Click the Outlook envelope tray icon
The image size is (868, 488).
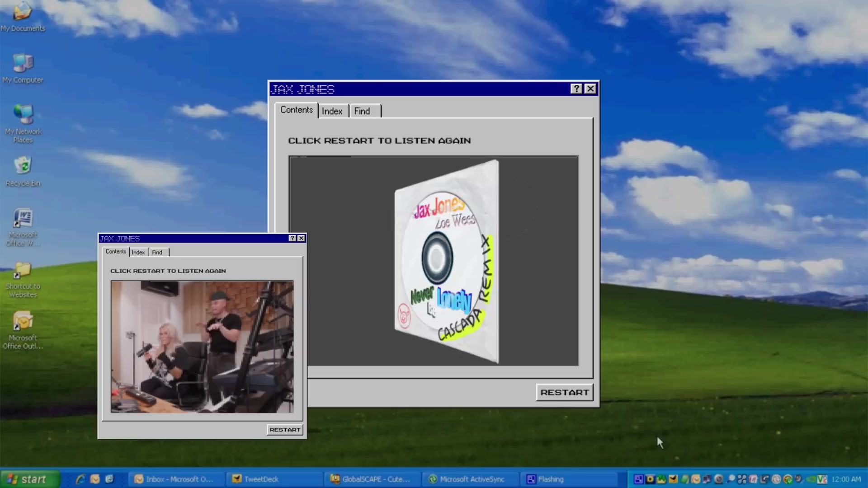click(x=696, y=479)
